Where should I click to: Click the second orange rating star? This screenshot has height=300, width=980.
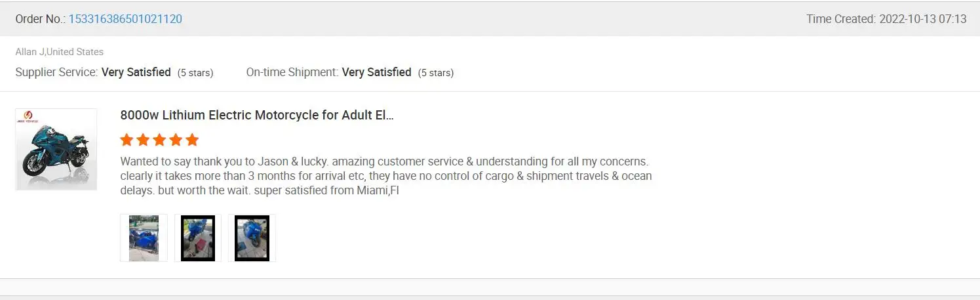click(x=143, y=140)
